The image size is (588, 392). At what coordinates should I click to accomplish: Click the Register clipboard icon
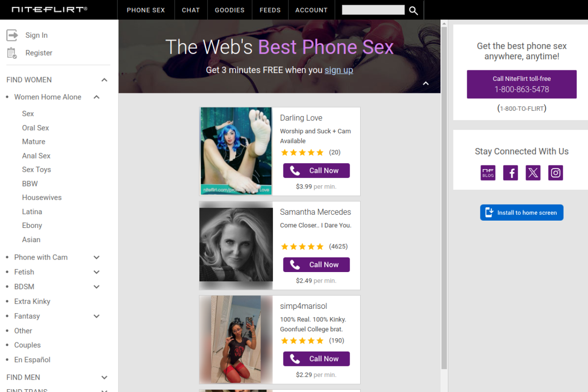coord(12,53)
